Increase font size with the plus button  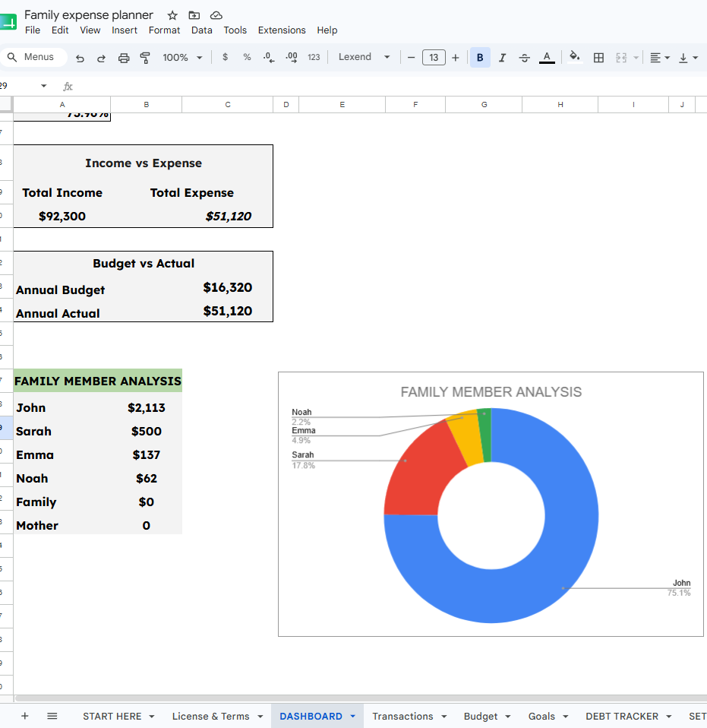tap(456, 58)
